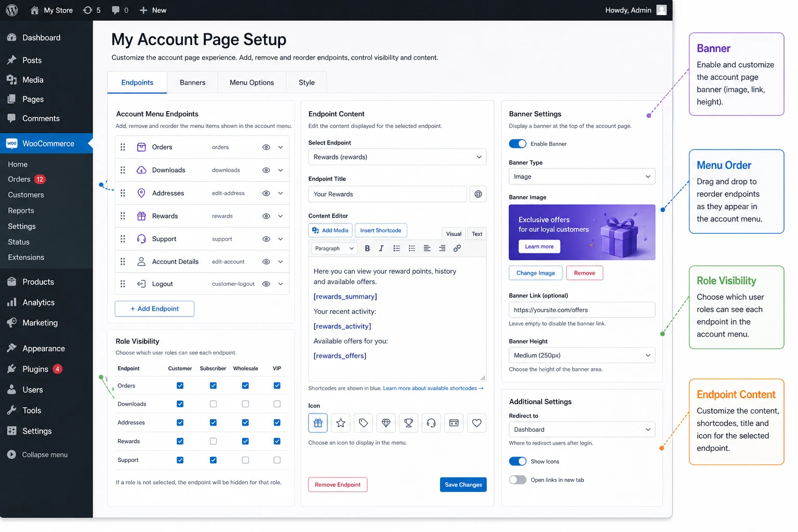This screenshot has height=532, width=798.
Task: Click the banner image preview thumbnail
Action: click(582, 232)
